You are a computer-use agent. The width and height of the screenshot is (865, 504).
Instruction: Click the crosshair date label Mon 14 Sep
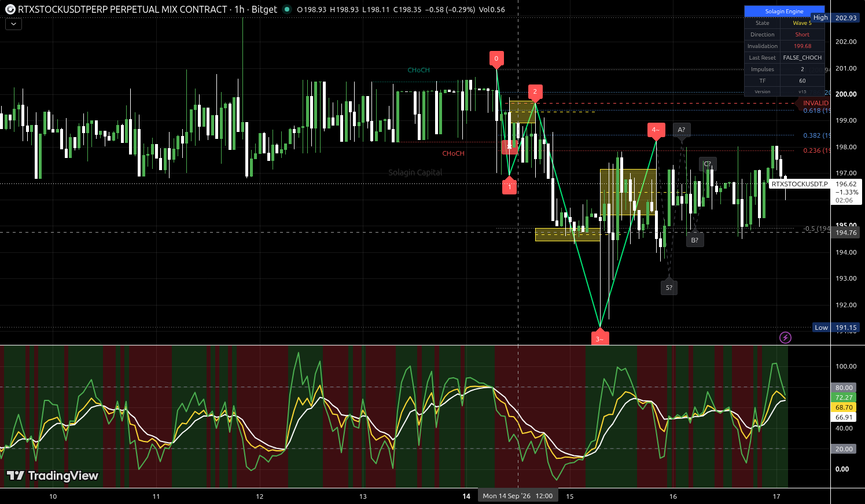point(518,496)
